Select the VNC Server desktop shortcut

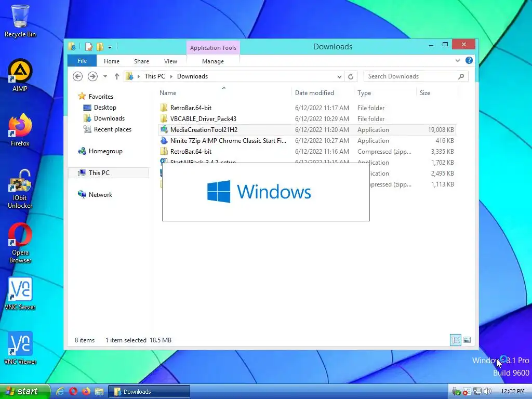[x=20, y=294]
